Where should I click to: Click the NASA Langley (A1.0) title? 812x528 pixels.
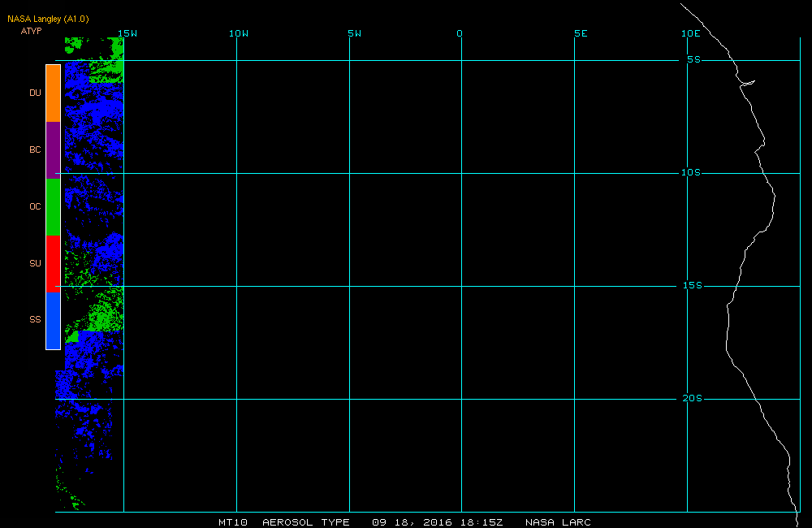coord(48,19)
